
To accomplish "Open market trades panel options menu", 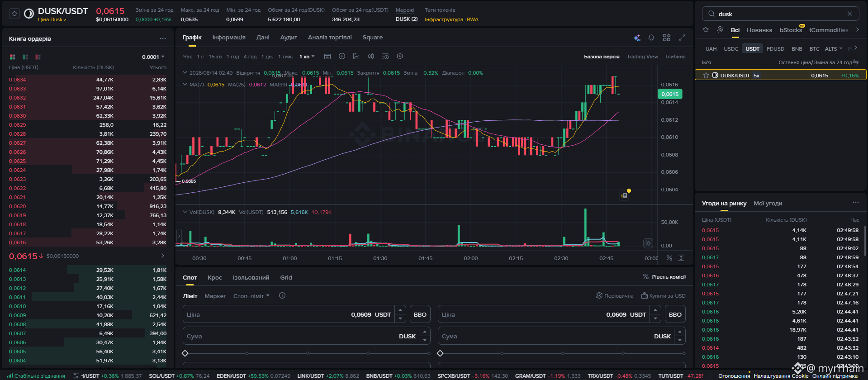I will pyautogui.click(x=856, y=203).
